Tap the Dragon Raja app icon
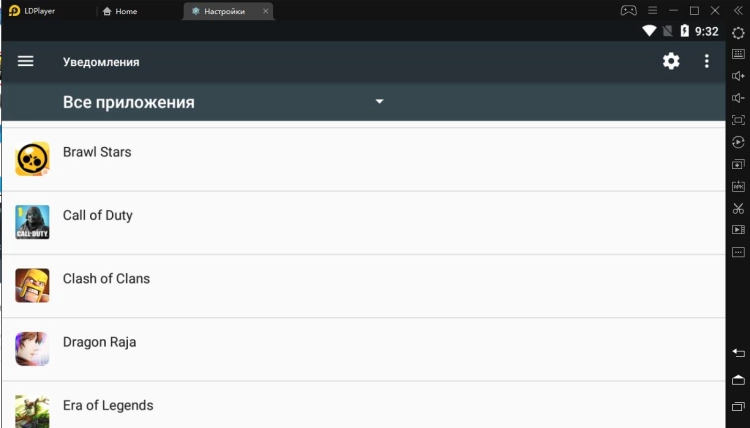Image resolution: width=750 pixels, height=428 pixels. (32, 348)
